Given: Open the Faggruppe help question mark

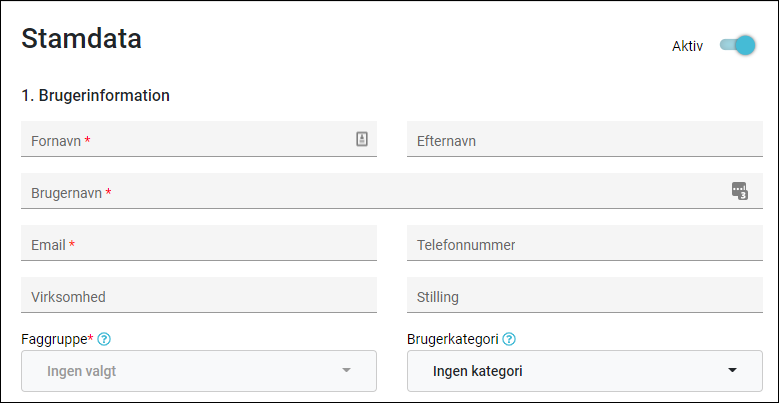Looking at the screenshot, I should tap(104, 339).
